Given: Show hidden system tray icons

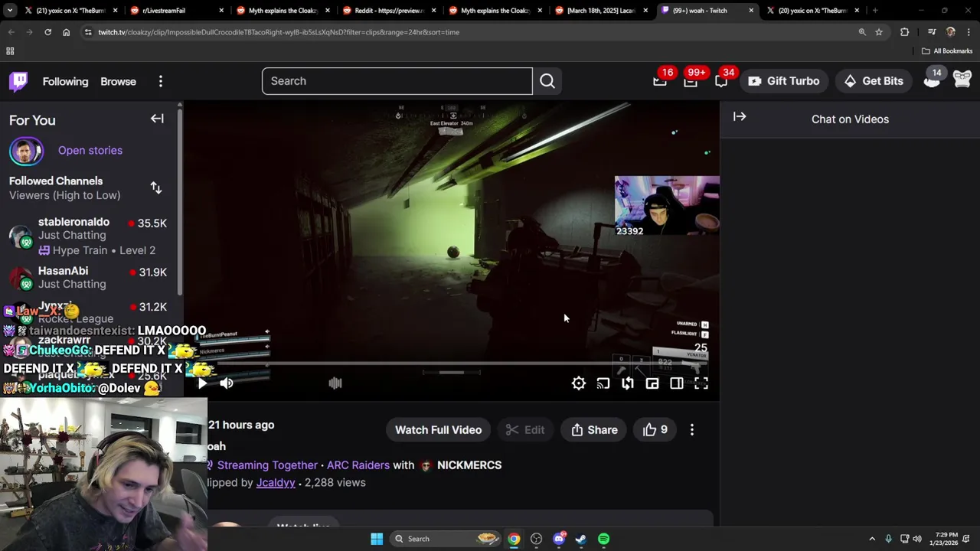Looking at the screenshot, I should (872, 539).
